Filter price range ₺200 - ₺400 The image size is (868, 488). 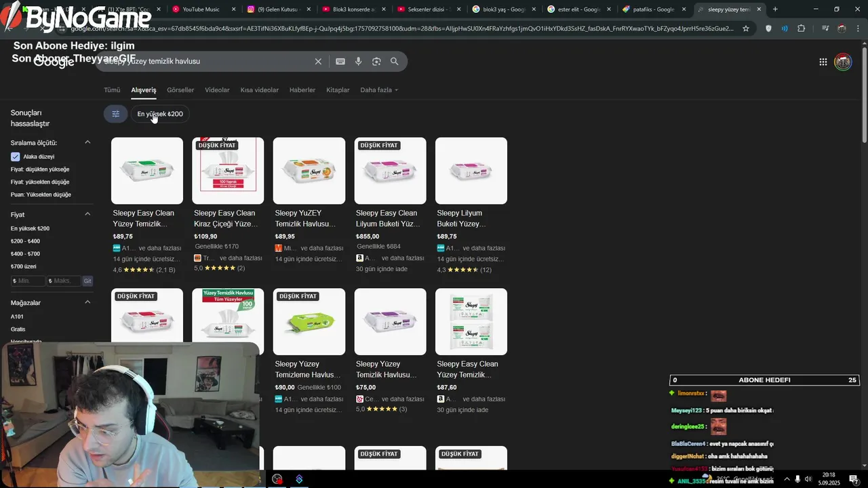[x=25, y=241]
